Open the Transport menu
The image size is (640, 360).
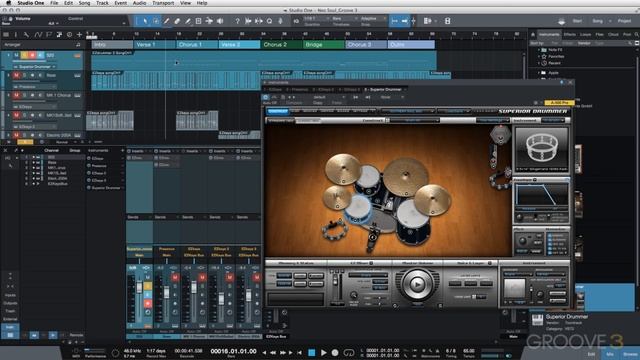(x=163, y=3)
